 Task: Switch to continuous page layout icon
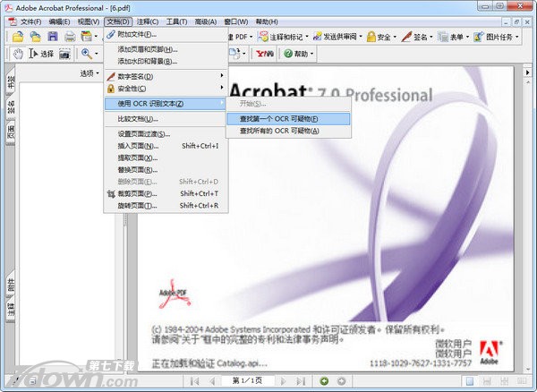(487, 381)
